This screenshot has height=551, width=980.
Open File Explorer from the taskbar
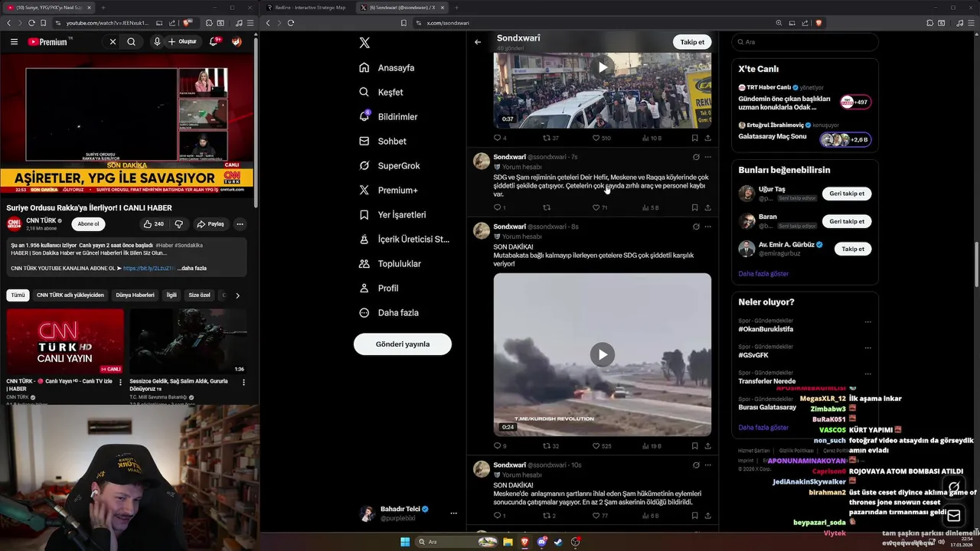tap(508, 542)
